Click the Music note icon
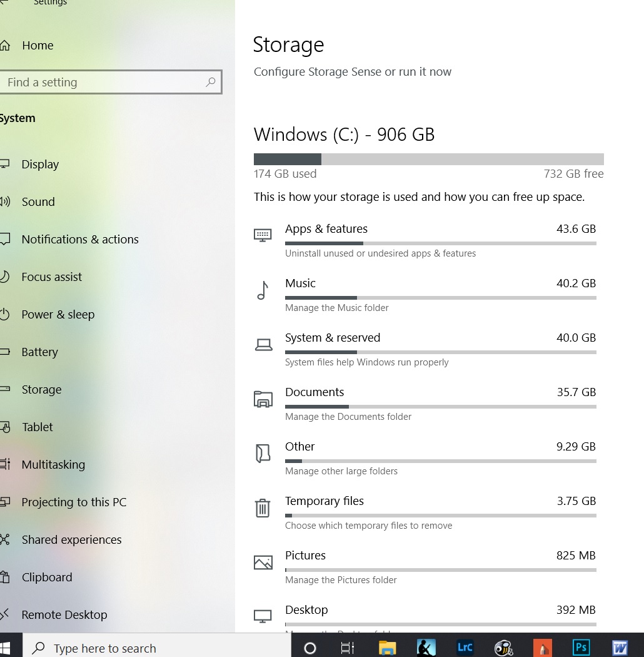 click(263, 290)
